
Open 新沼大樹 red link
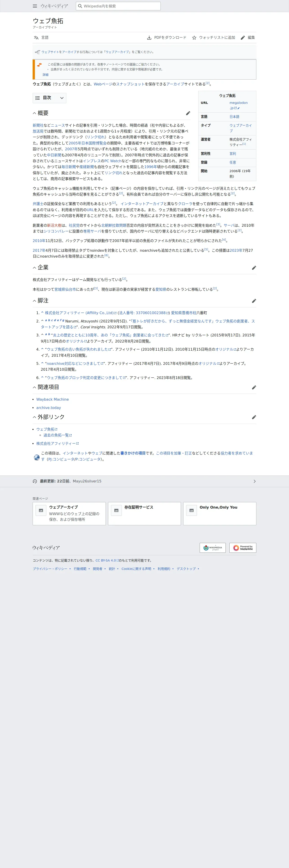pyautogui.click(x=54, y=225)
